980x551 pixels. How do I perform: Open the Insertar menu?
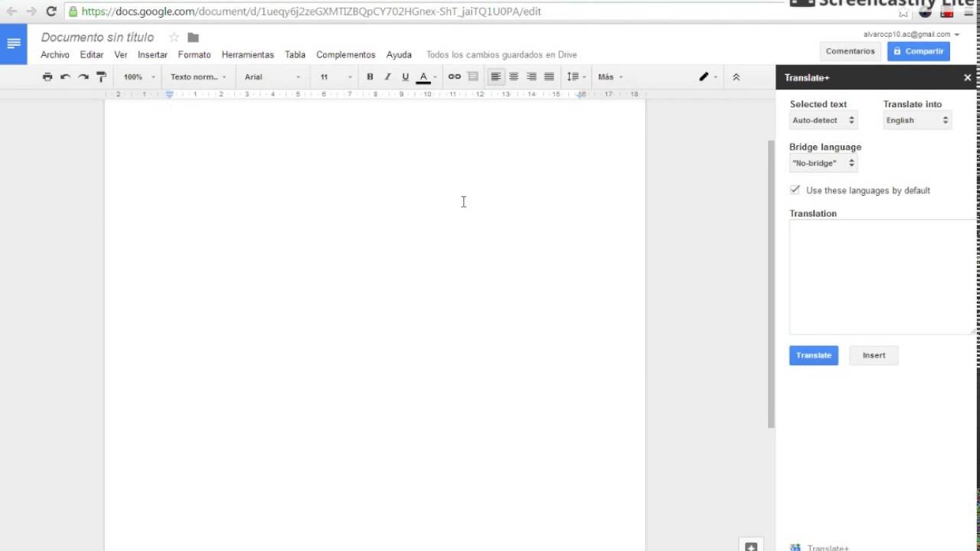click(x=152, y=55)
